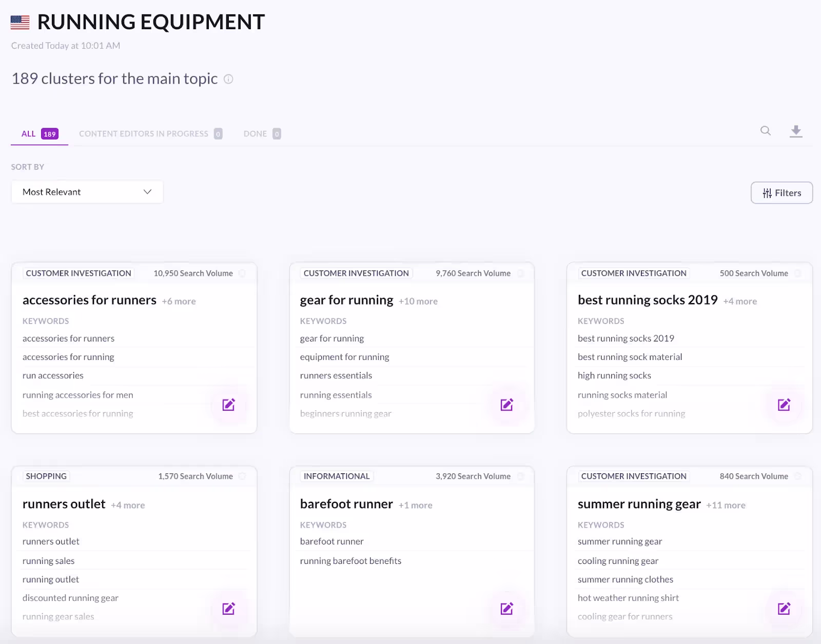Click the INFORMATIONAL intent tag
This screenshot has width=821, height=644.
point(337,476)
